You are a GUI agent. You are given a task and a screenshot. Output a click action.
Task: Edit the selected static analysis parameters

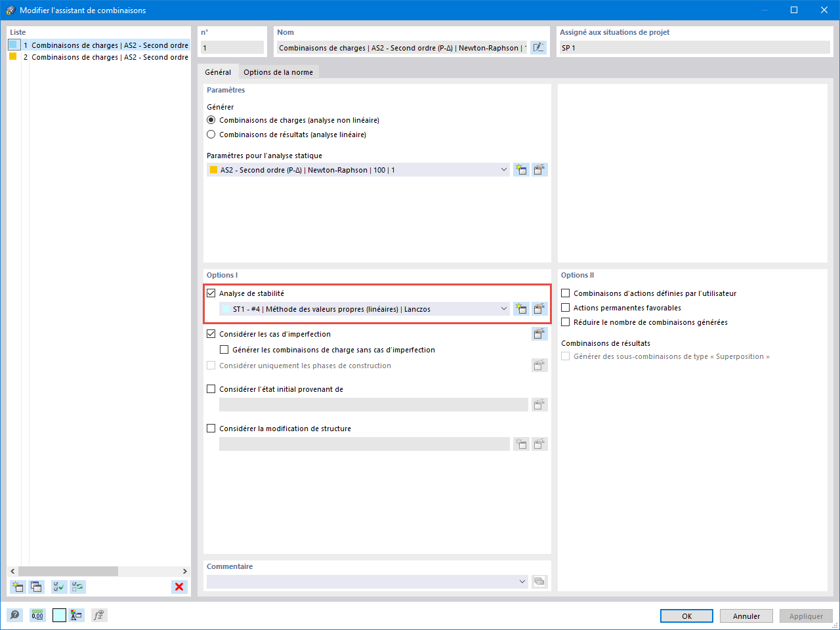click(x=539, y=169)
